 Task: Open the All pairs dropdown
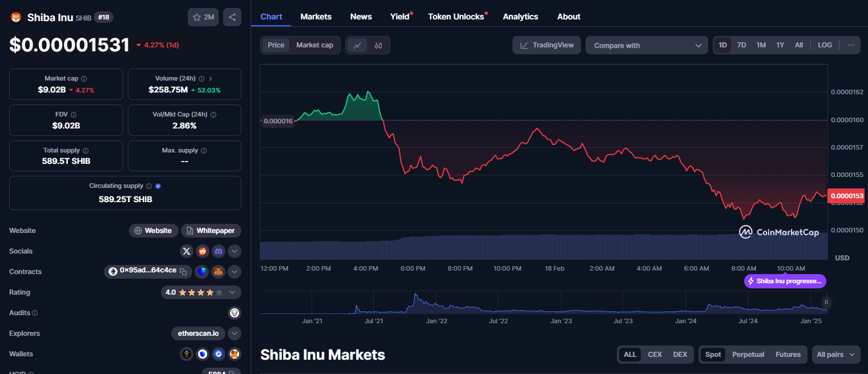(x=836, y=355)
